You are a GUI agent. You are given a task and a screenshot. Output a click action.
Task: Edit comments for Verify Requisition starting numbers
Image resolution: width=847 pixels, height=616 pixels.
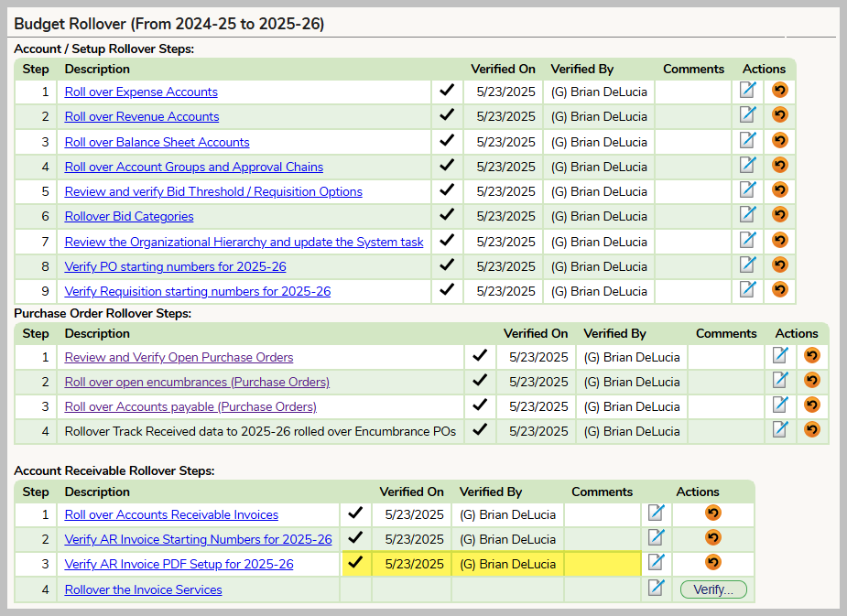click(747, 290)
